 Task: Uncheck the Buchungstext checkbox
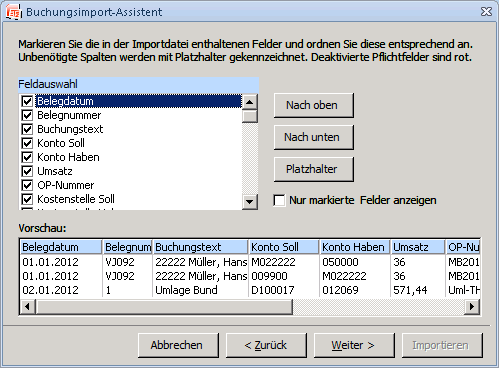tap(27, 129)
